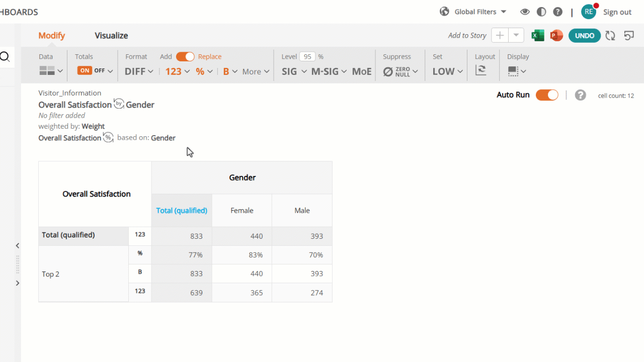Viewport: 644px width, 362px height.
Task: Click the search magnifier icon
Action: point(5,57)
